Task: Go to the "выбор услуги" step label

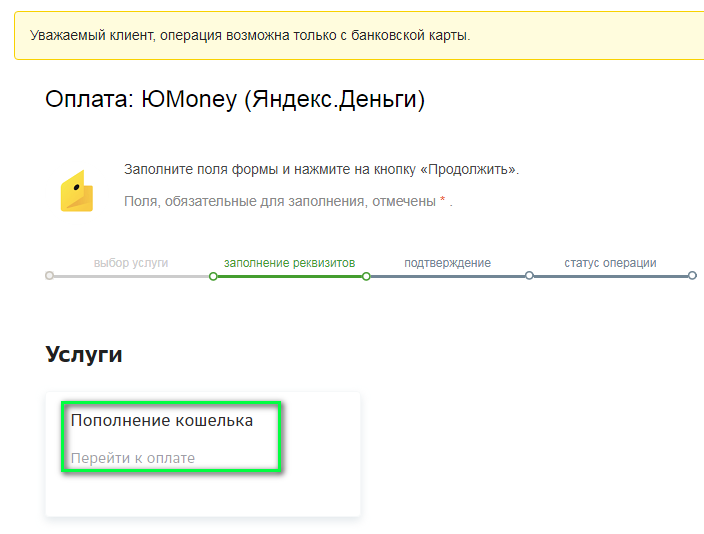Action: [x=131, y=263]
